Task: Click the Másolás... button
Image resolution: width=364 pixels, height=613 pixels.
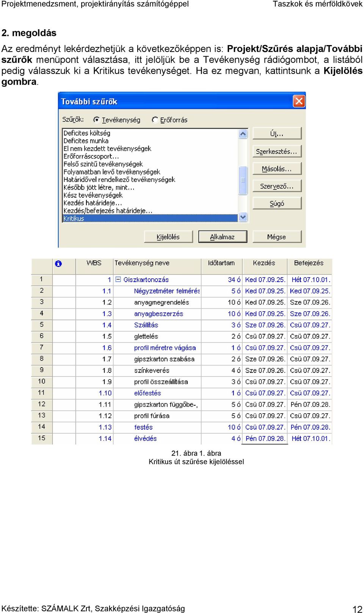Action: [x=277, y=169]
